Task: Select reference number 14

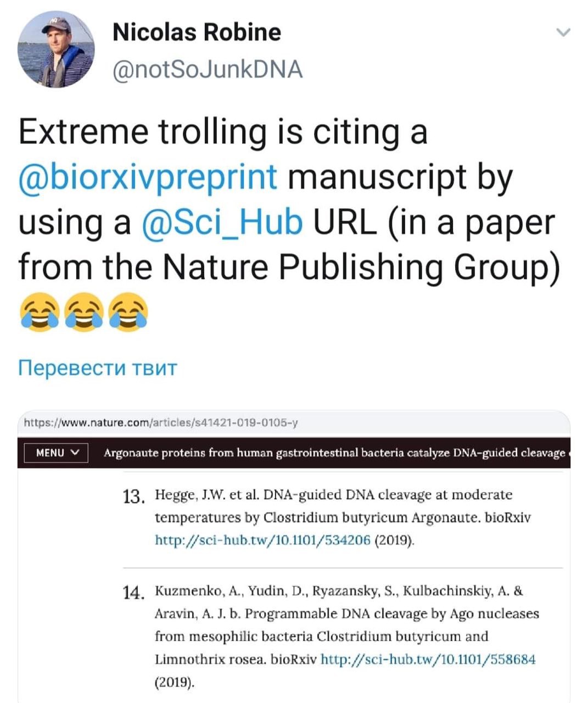Action: 134,593
